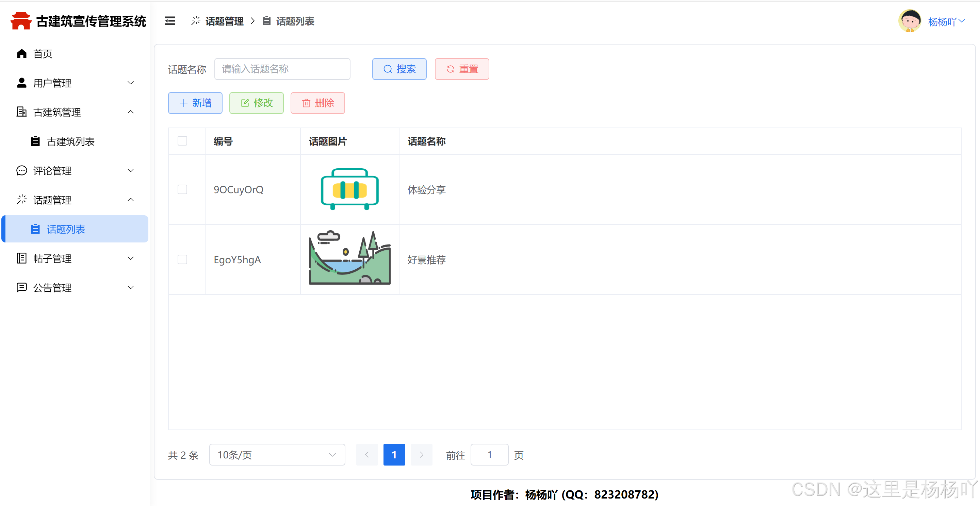Click the hamburger sidebar collapse icon
Image resolution: width=980 pixels, height=506 pixels.
pos(170,21)
